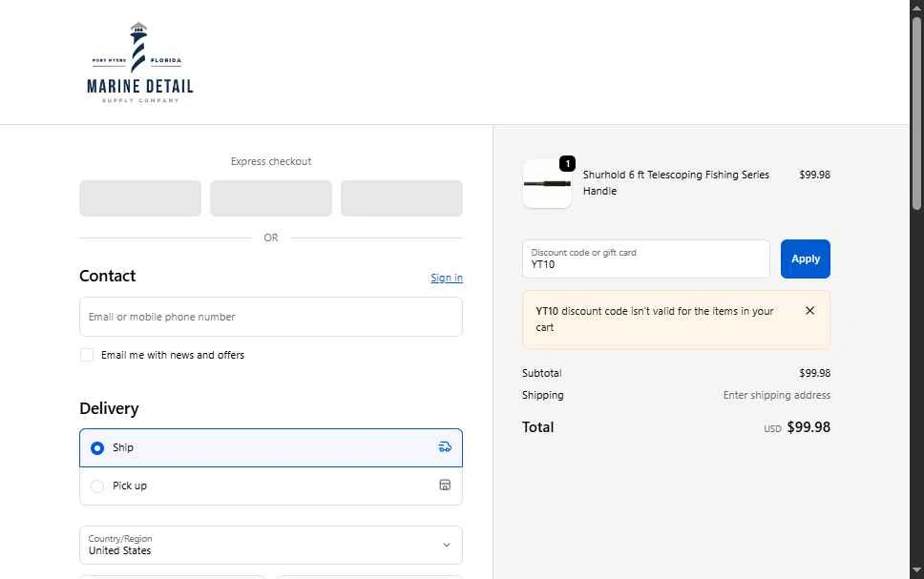The height and width of the screenshot is (579, 924).
Task: Click the Total amount $99.98
Action: click(808, 427)
